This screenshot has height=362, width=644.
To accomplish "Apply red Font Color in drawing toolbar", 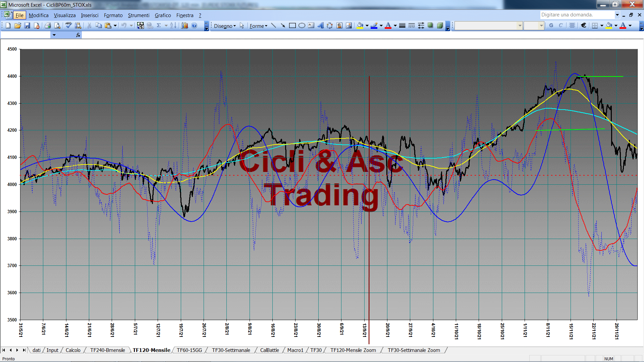I will (388, 25).
